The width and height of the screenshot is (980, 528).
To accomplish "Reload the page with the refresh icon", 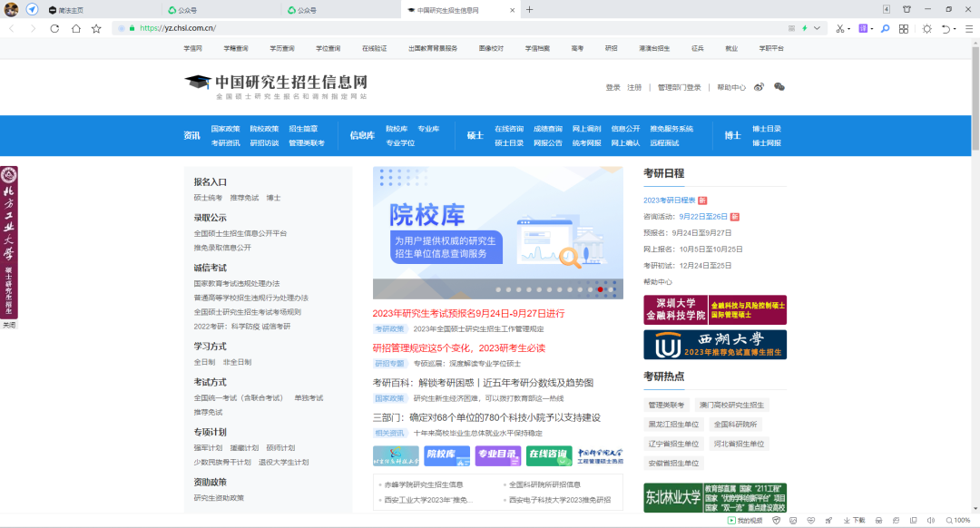I will coord(54,28).
